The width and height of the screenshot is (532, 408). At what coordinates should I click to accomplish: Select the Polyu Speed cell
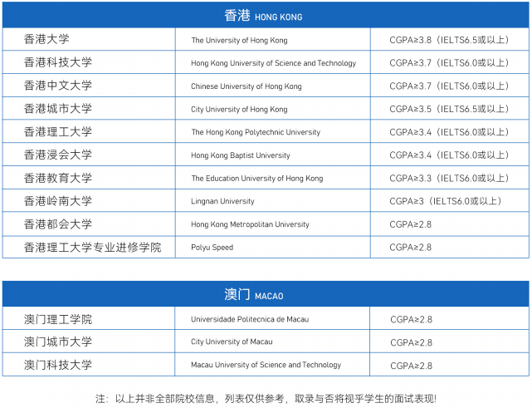coord(212,248)
